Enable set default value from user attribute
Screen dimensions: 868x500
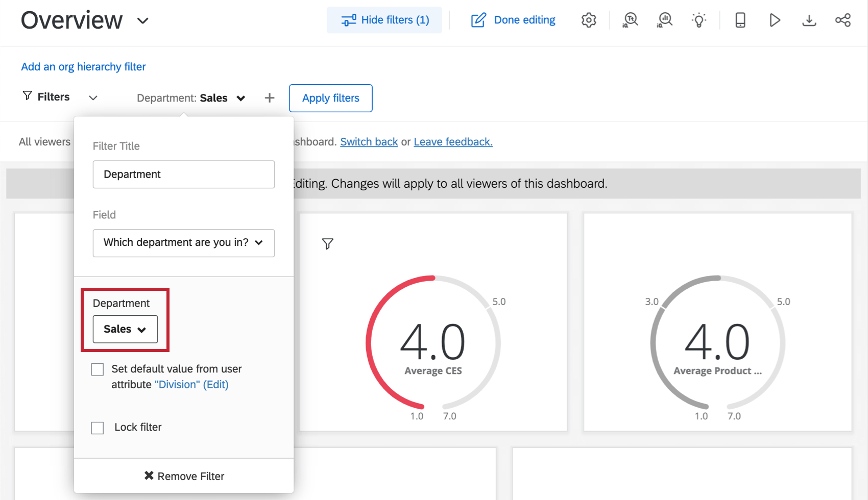98,369
